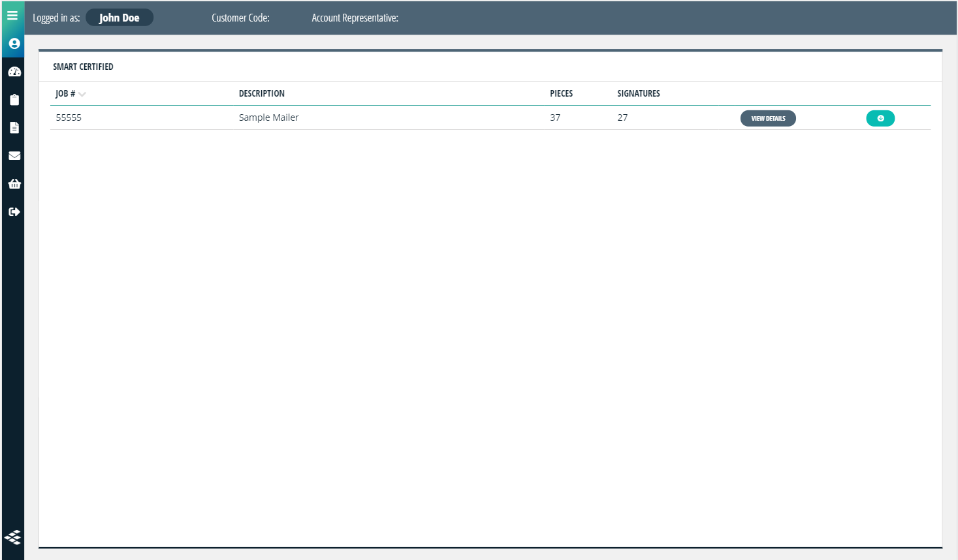Click the SMART CERTIFIED panel title
Image resolution: width=958 pixels, height=560 pixels.
83,67
